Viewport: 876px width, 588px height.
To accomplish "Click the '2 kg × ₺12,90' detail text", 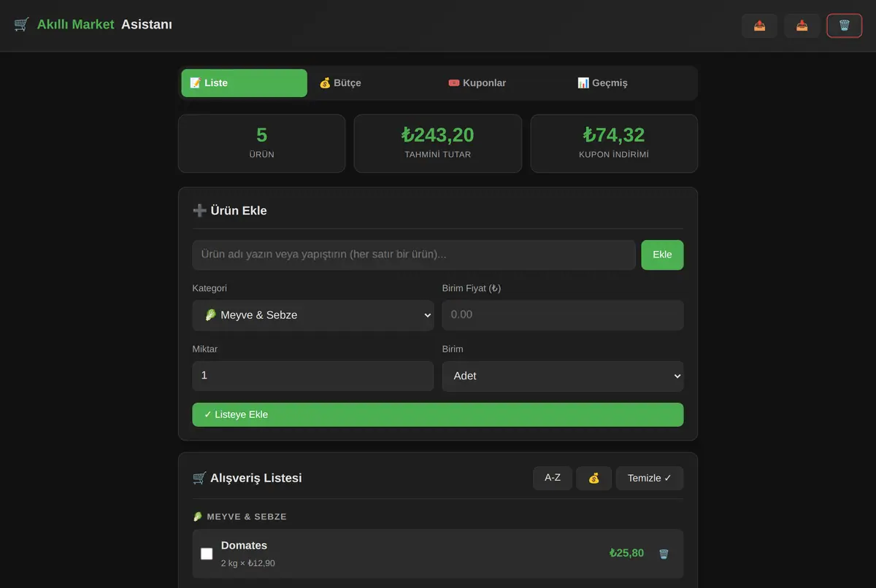I will [248, 563].
